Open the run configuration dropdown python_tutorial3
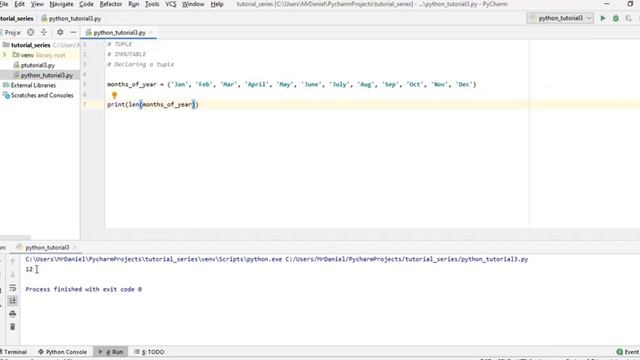640x360 pixels. 560,18
